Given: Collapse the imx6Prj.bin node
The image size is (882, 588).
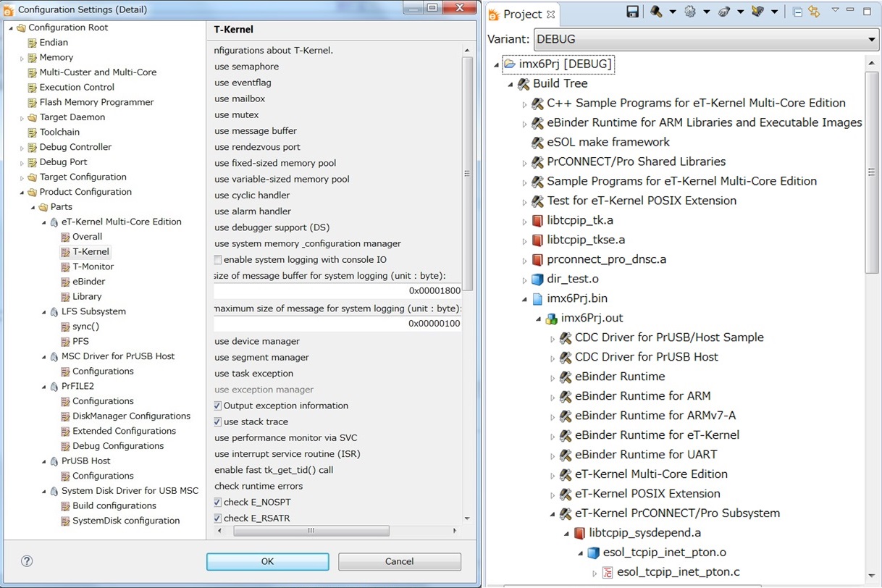Looking at the screenshot, I should [524, 299].
